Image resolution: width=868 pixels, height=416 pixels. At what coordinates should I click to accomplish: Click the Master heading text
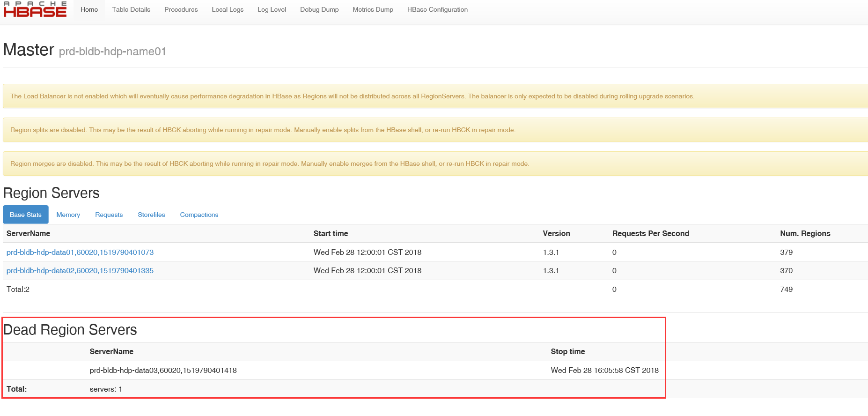(29, 50)
